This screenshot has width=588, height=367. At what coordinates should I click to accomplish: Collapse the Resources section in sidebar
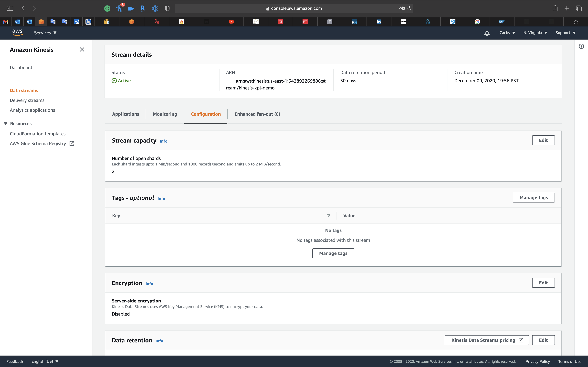(x=6, y=124)
